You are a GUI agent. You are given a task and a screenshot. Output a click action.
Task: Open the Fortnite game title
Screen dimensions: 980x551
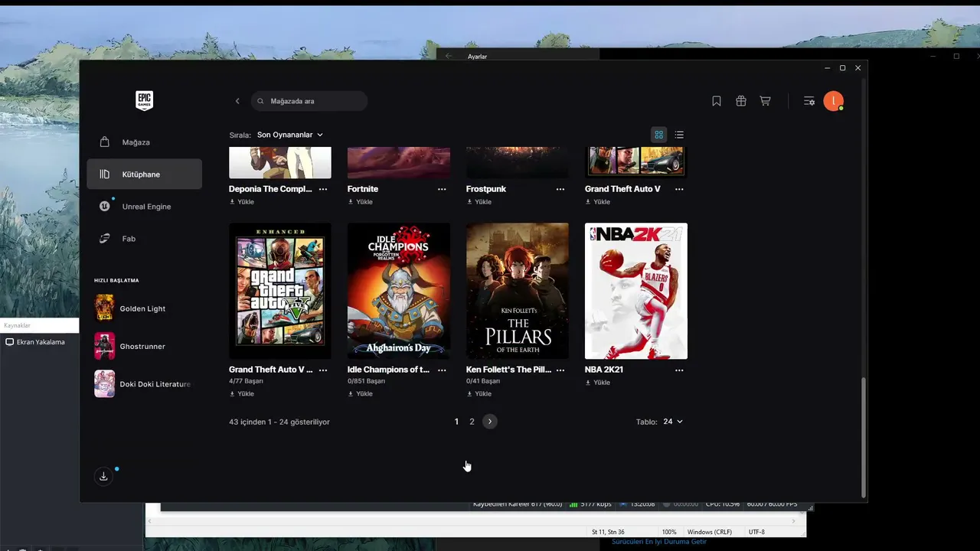tap(363, 189)
